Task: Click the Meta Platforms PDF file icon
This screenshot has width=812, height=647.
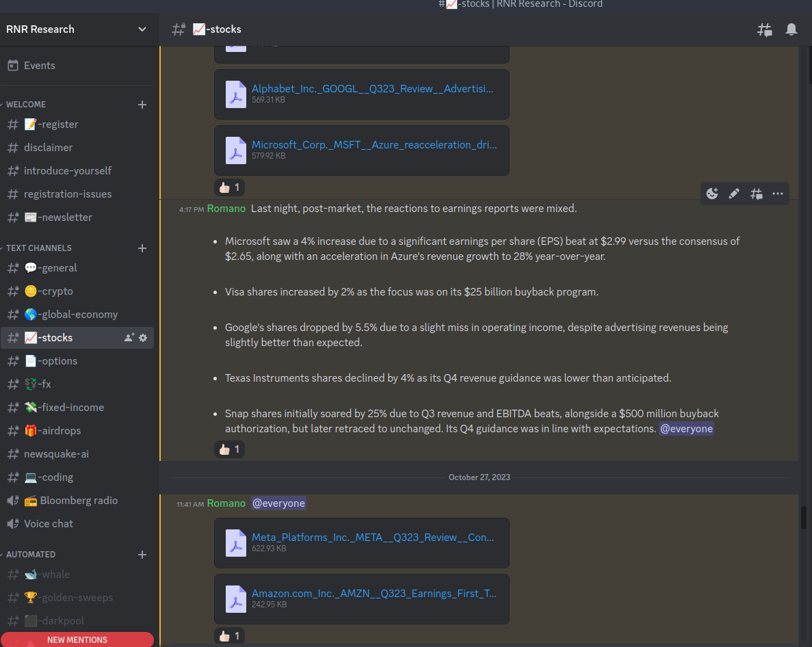Action: [x=235, y=543]
